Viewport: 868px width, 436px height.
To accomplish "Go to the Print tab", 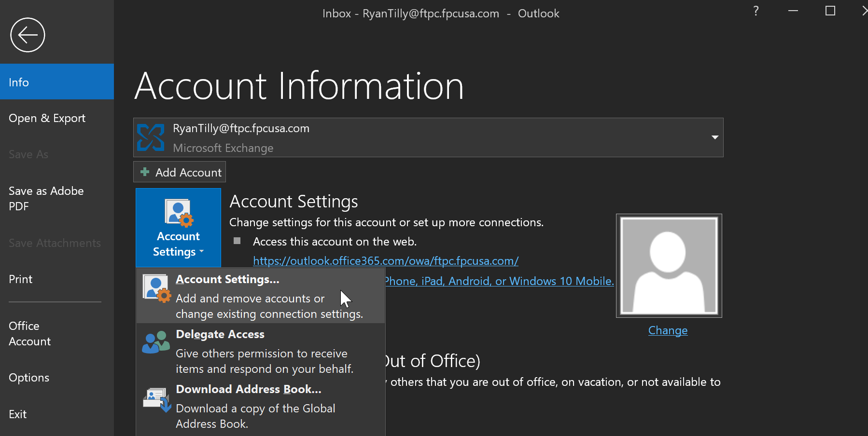I will click(57, 279).
